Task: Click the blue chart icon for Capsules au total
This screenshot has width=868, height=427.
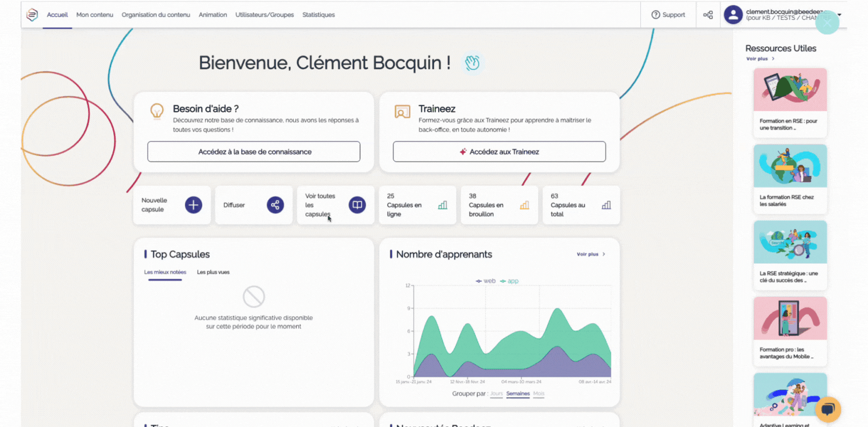Action: pyautogui.click(x=606, y=205)
